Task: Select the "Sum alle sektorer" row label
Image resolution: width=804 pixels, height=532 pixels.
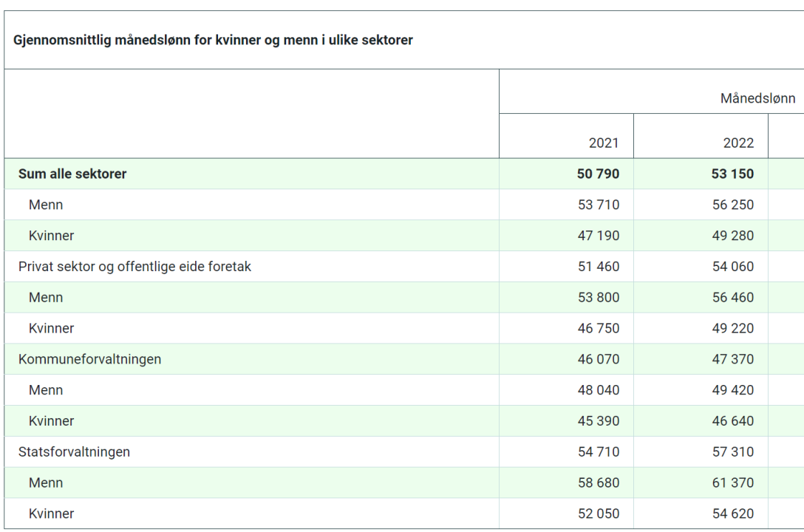Action: 72,174
